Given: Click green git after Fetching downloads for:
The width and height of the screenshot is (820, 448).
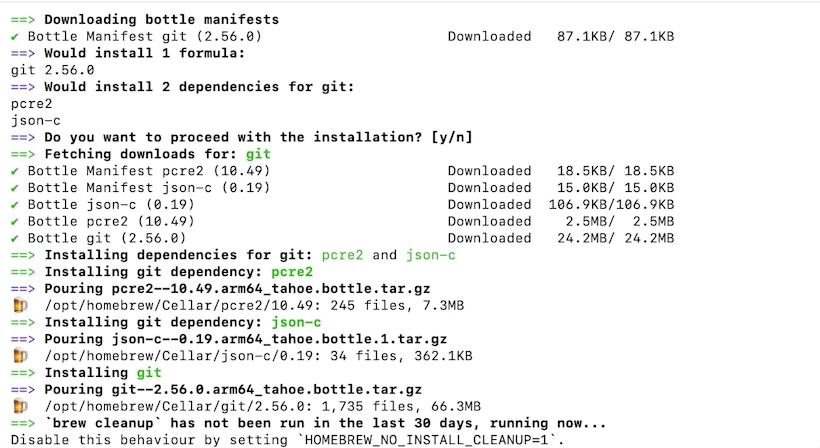Looking at the screenshot, I should pyautogui.click(x=258, y=154).
